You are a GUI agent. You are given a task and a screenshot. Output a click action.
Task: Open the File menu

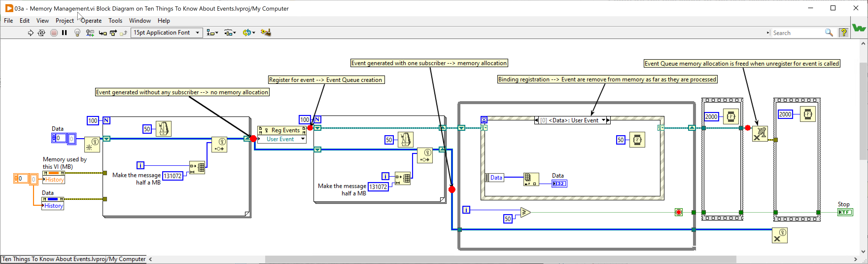pos(8,20)
